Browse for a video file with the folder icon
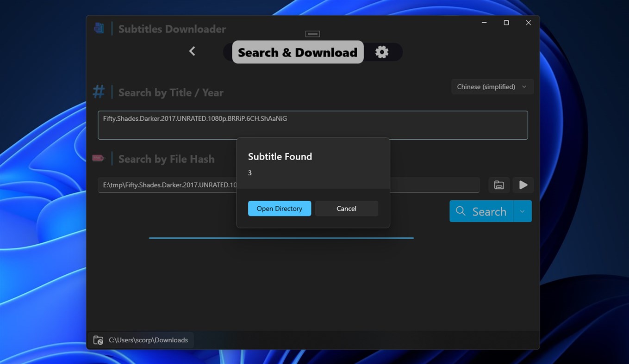Image resolution: width=629 pixels, height=364 pixels. (498, 185)
